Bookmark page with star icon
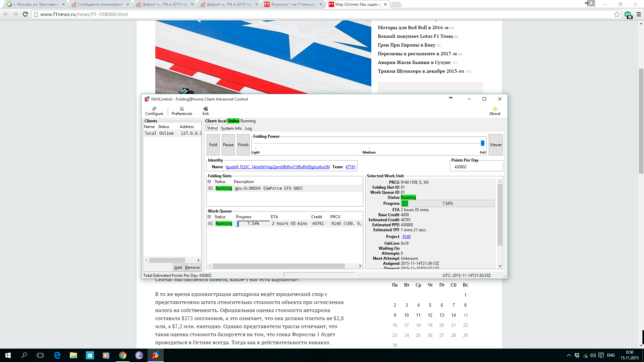The image size is (644, 362). coord(617,14)
